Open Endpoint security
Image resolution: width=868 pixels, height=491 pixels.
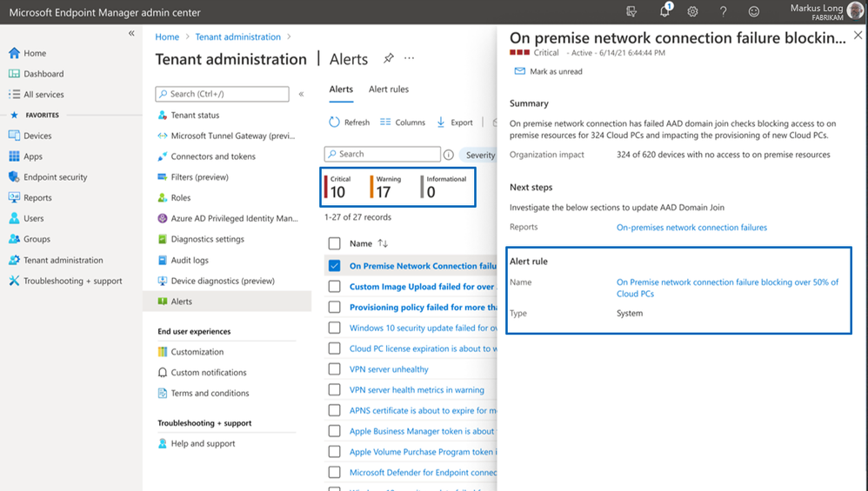[48, 177]
